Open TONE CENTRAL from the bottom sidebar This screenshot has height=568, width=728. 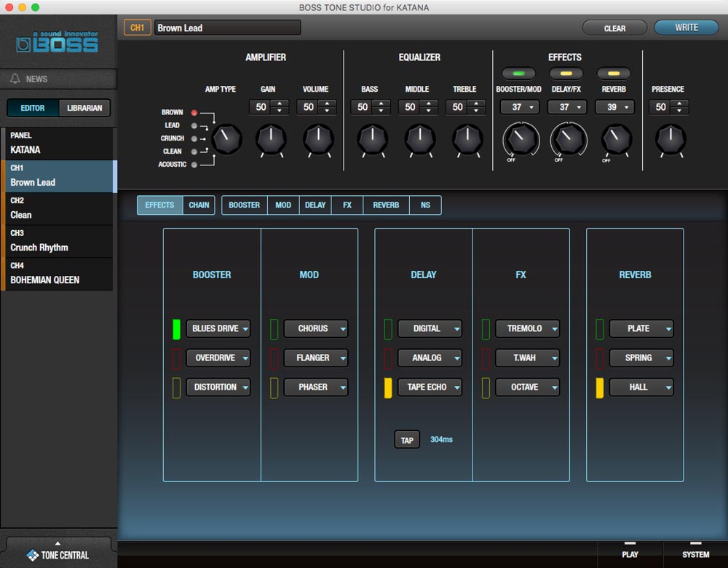(x=58, y=555)
